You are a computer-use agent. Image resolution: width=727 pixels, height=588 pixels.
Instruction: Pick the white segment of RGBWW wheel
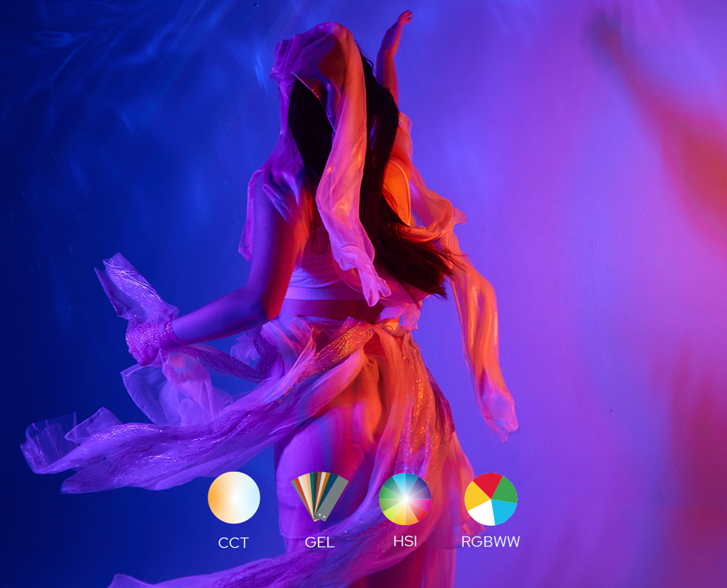coord(483,514)
